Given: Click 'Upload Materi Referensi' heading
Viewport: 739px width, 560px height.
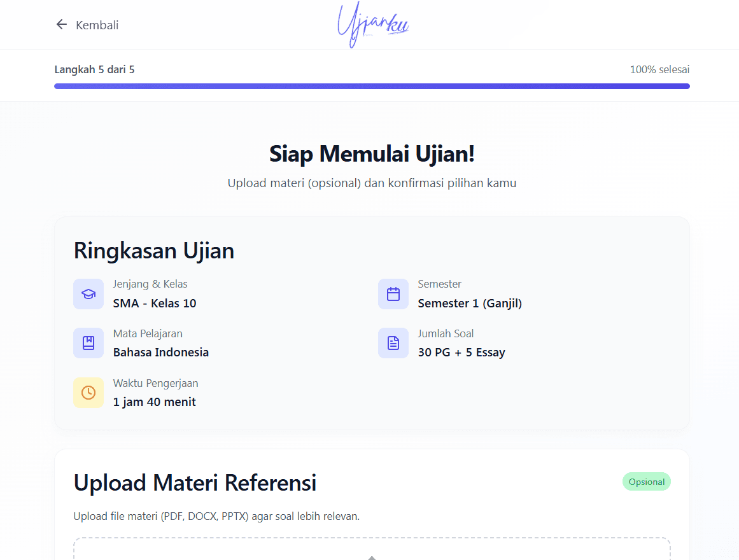Looking at the screenshot, I should [195, 483].
